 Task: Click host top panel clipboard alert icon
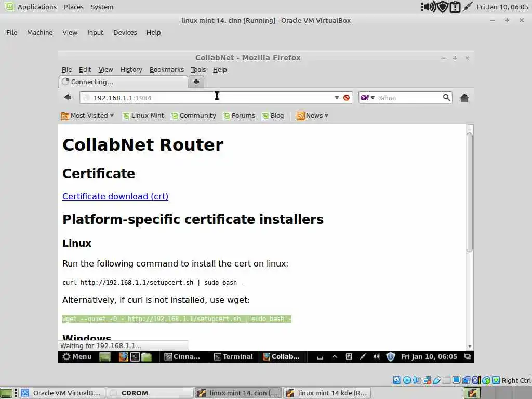coord(455,7)
